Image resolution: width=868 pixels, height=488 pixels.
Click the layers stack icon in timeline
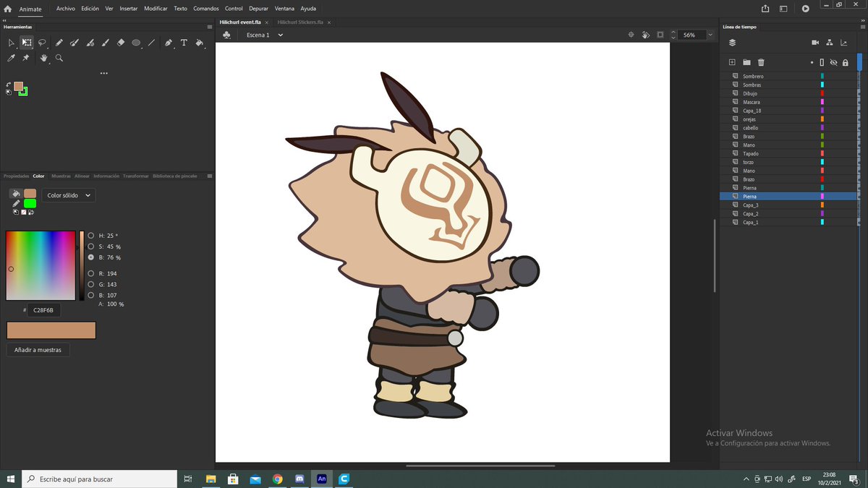[732, 43]
